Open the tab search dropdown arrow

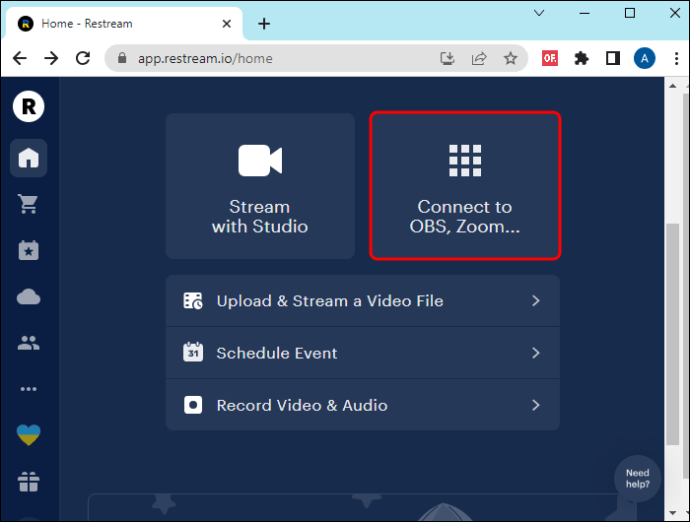(x=539, y=13)
